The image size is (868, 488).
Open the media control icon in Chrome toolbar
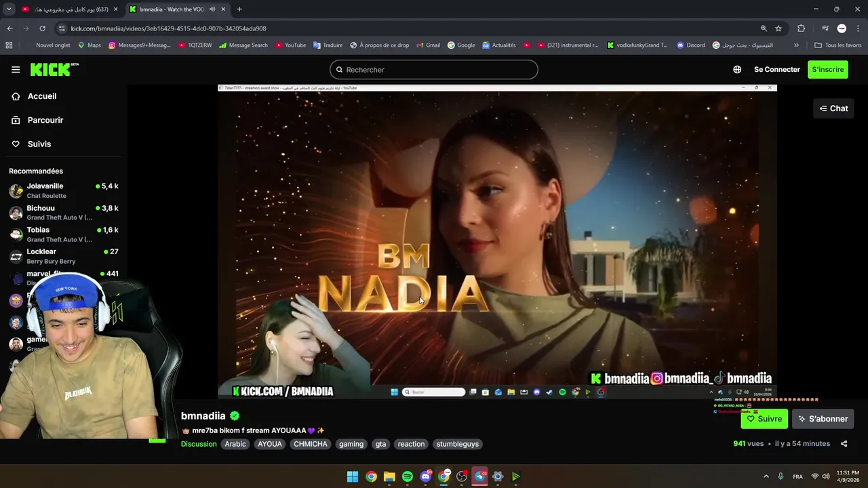coord(825,28)
